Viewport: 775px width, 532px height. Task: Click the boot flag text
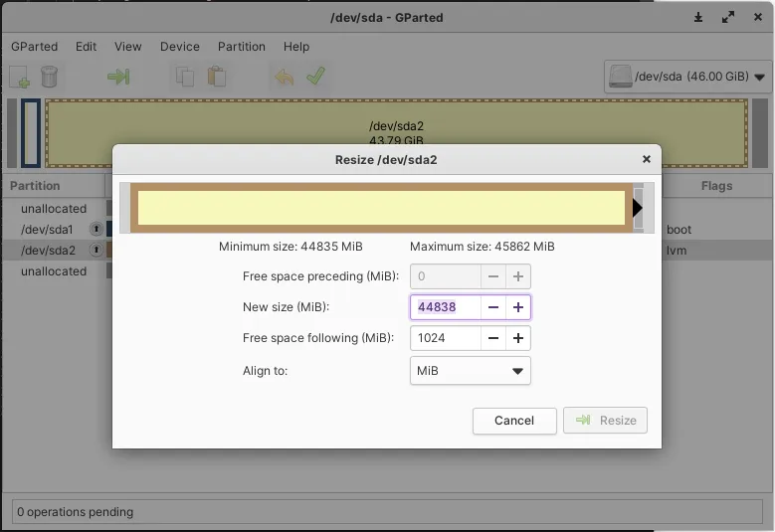pos(678,229)
